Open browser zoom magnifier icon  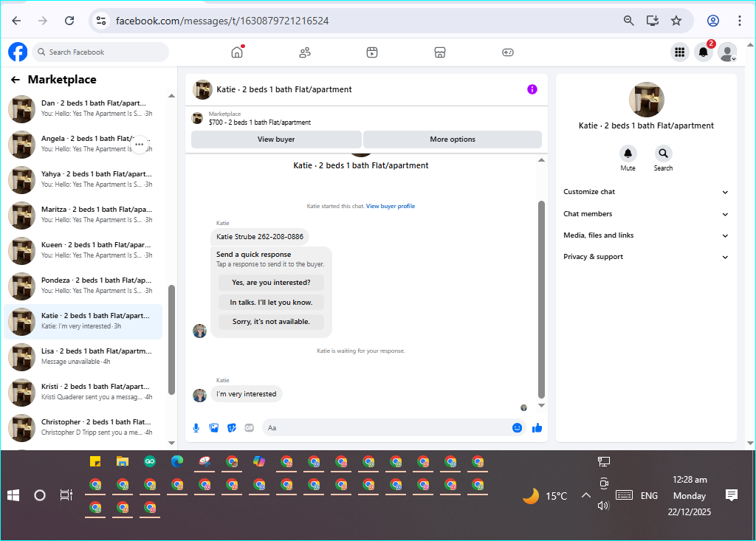pyautogui.click(x=629, y=21)
